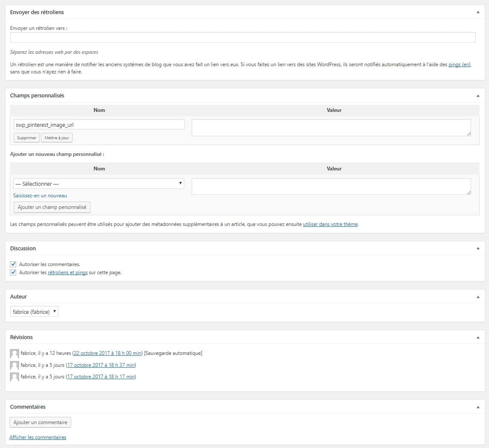The width and height of the screenshot is (489, 448).
Task: Disable "Autoriser les rétroliens et pings"
Action: tap(13, 272)
